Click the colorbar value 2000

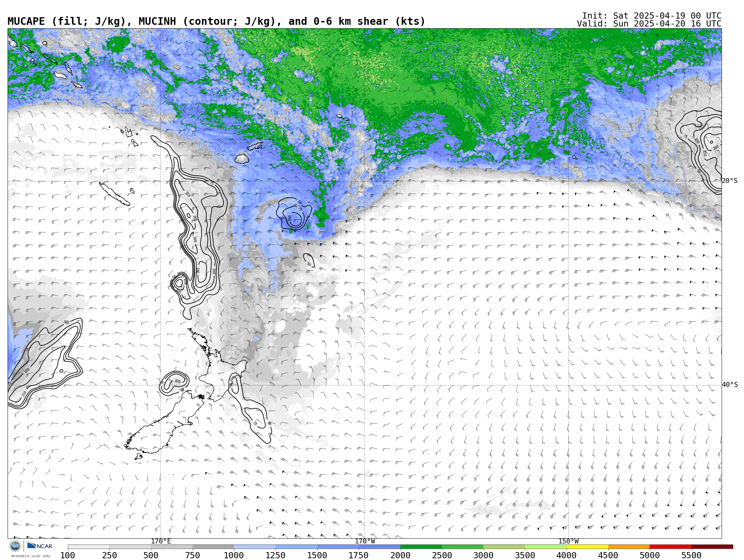tap(400, 556)
